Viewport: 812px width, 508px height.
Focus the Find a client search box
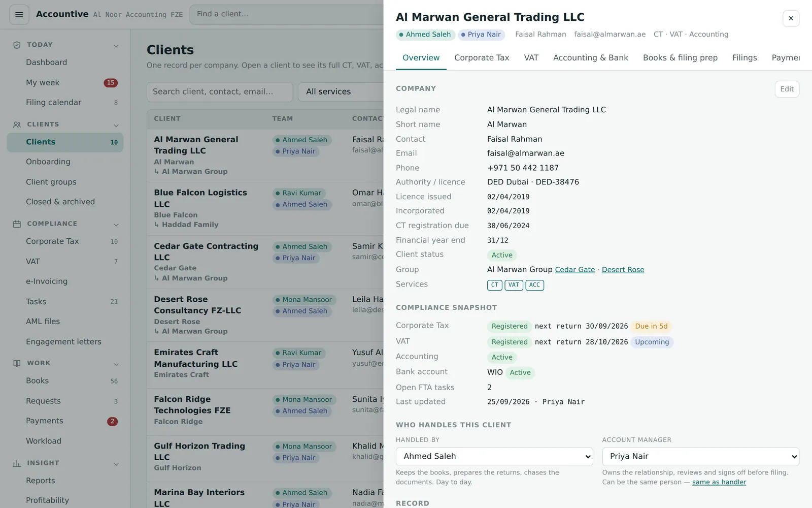tap(287, 14)
